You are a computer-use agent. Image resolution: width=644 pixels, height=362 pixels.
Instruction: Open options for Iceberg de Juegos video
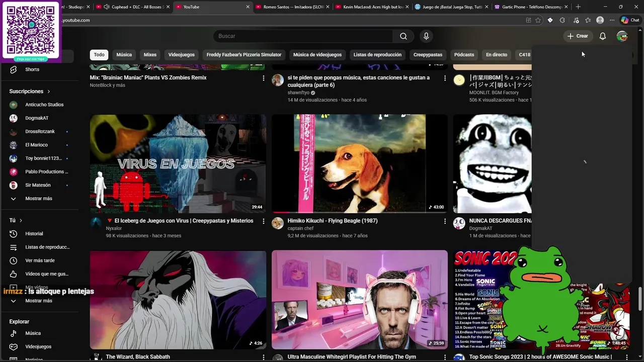coord(263,221)
